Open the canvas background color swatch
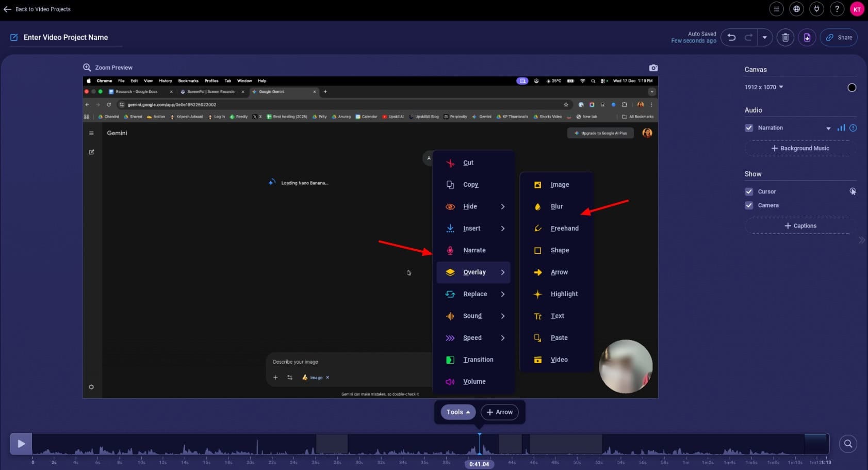Image resolution: width=868 pixels, height=470 pixels. (851, 88)
